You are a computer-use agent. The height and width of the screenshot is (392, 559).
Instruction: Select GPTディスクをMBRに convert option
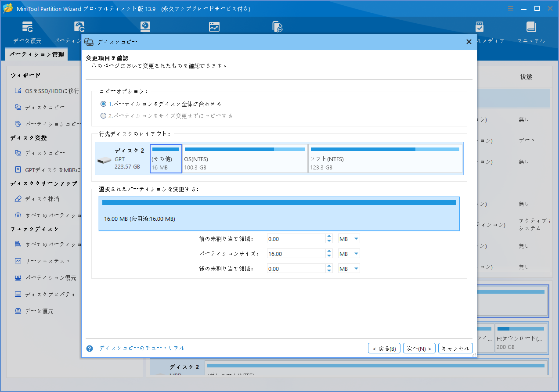click(x=48, y=169)
